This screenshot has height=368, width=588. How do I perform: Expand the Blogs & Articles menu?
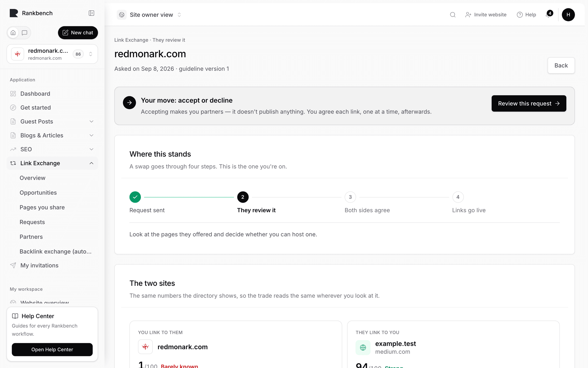pyautogui.click(x=52, y=135)
